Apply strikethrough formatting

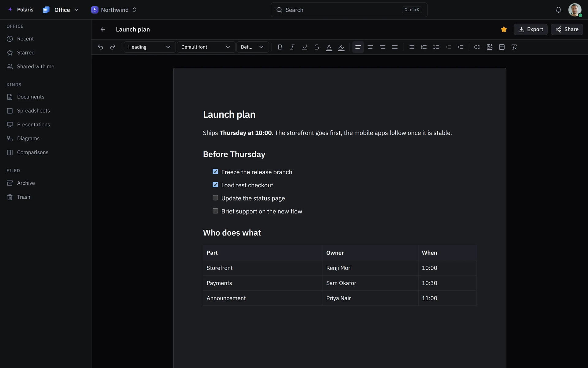tap(317, 47)
